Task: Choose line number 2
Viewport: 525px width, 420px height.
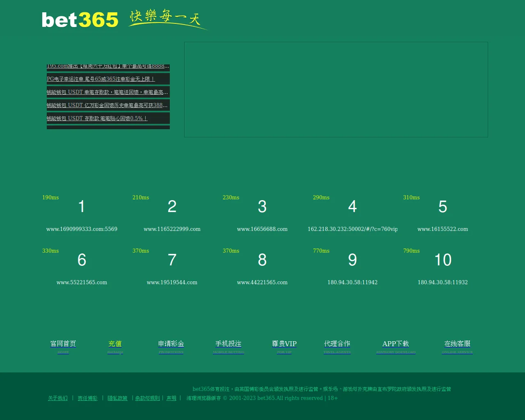Action: coord(172,206)
